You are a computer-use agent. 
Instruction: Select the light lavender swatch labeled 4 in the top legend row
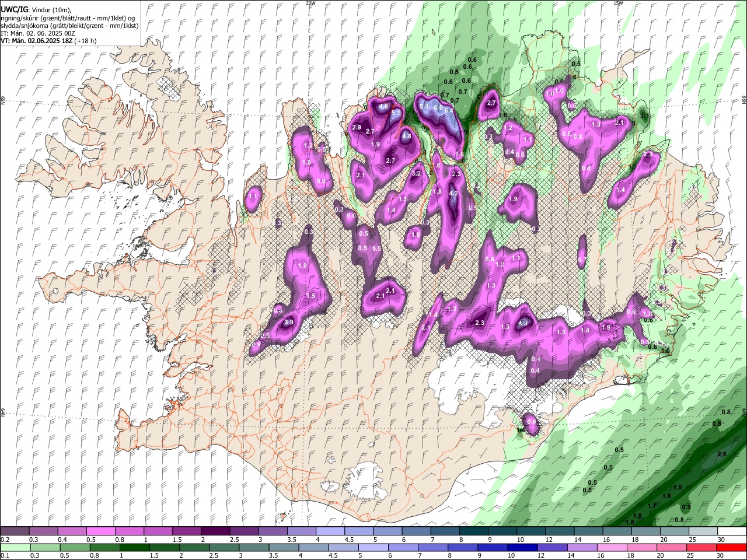point(330,531)
